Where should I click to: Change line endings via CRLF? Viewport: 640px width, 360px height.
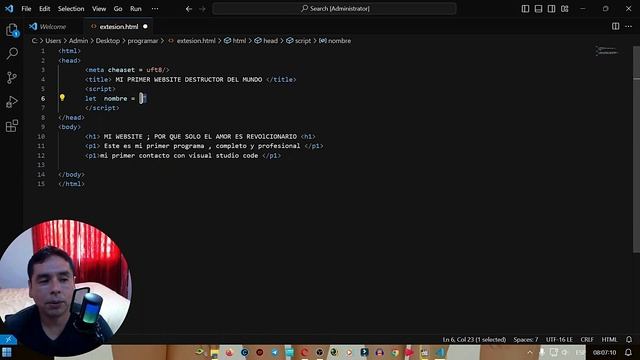587,340
